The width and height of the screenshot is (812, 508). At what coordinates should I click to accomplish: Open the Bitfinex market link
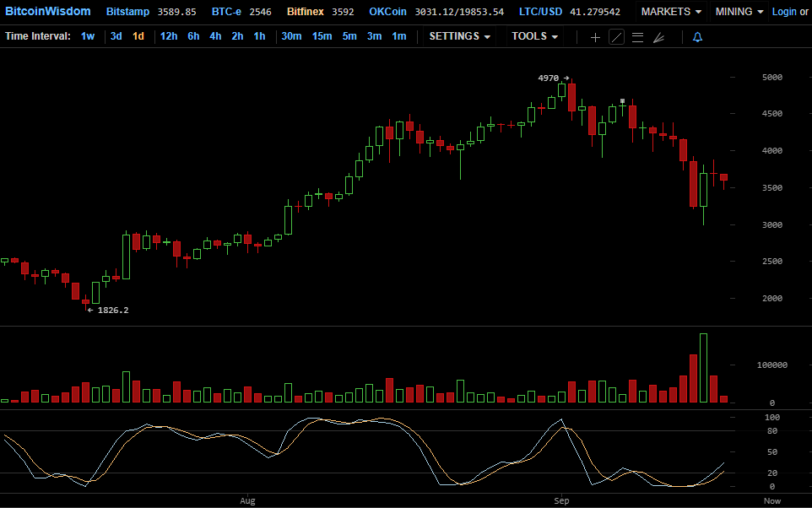(303, 12)
